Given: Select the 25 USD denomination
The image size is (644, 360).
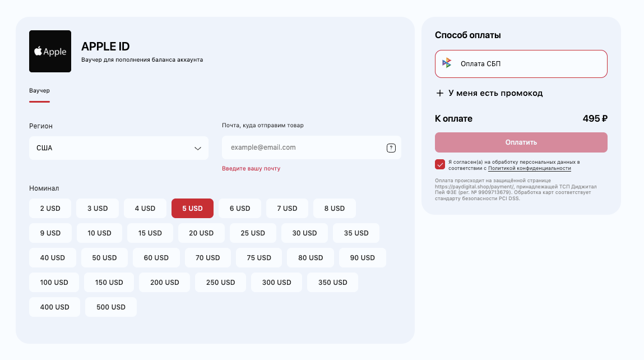Looking at the screenshot, I should (x=253, y=233).
